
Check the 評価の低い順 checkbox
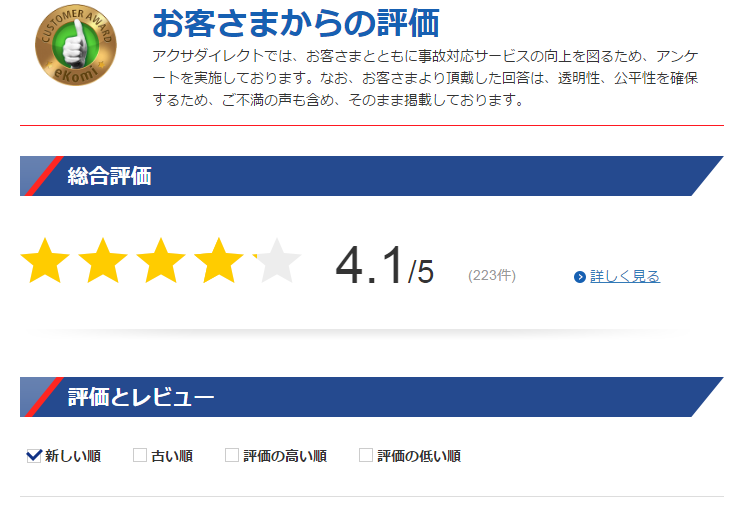(x=366, y=455)
